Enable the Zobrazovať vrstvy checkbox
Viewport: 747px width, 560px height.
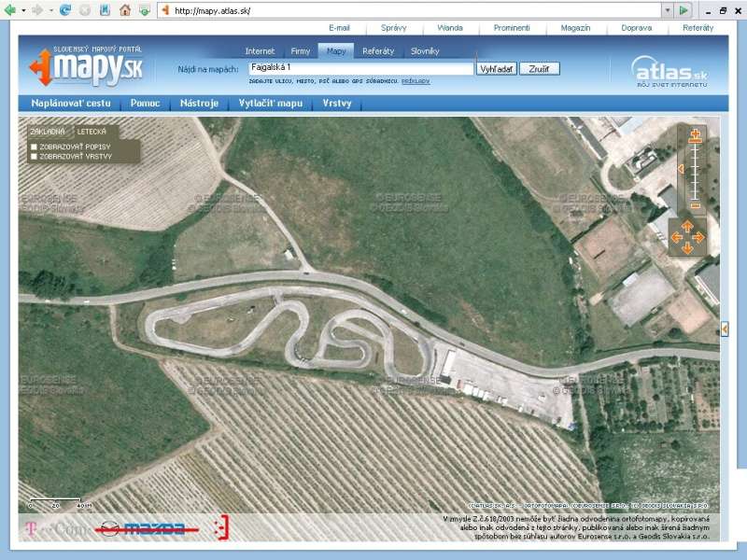click(34, 157)
